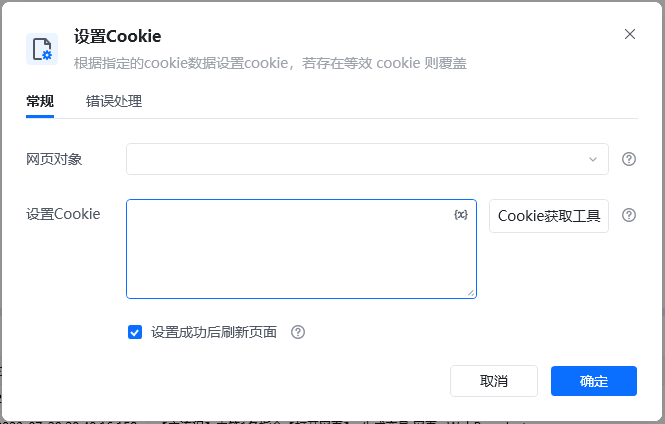The width and height of the screenshot is (665, 424).
Task: Uncheck the 设置成功后刷新页面 checkbox
Action: [135, 332]
